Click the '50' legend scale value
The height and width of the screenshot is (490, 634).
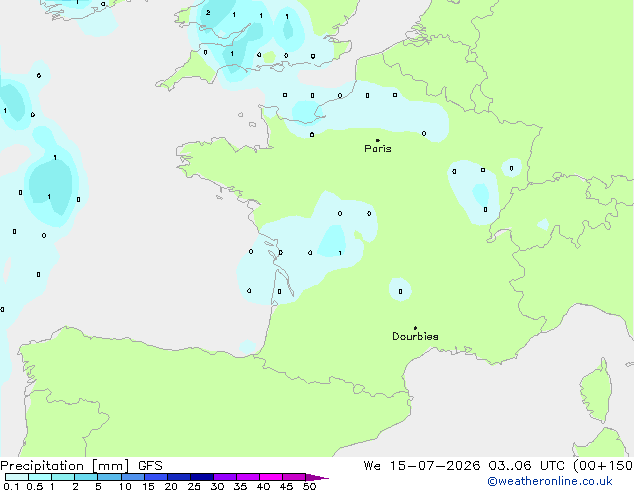point(309,486)
